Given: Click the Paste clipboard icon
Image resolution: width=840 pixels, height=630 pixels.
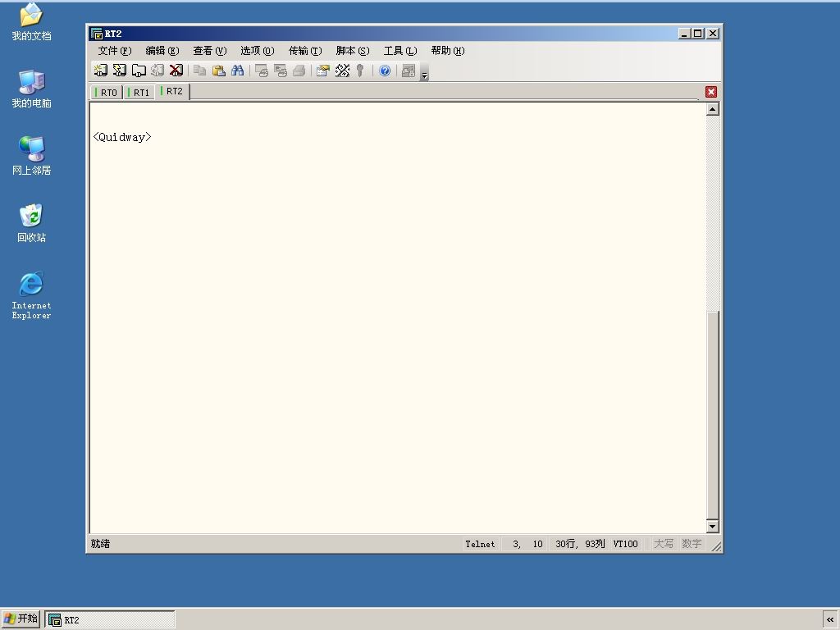Looking at the screenshot, I should click(x=218, y=71).
